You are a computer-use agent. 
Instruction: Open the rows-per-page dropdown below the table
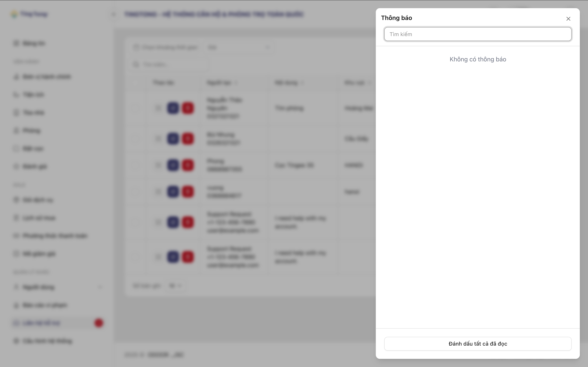(x=175, y=286)
